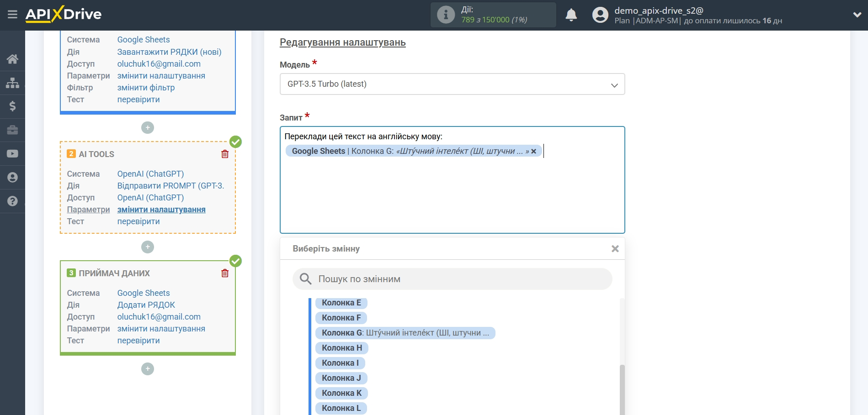Click змінити фільтр link
Screen dimensions: 868x415
coord(146,88)
